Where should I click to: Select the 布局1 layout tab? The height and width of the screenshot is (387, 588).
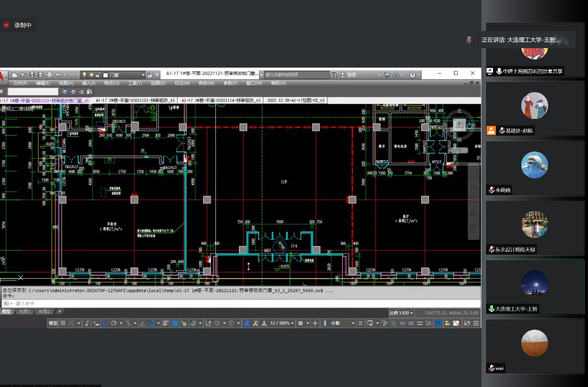[x=23, y=312]
